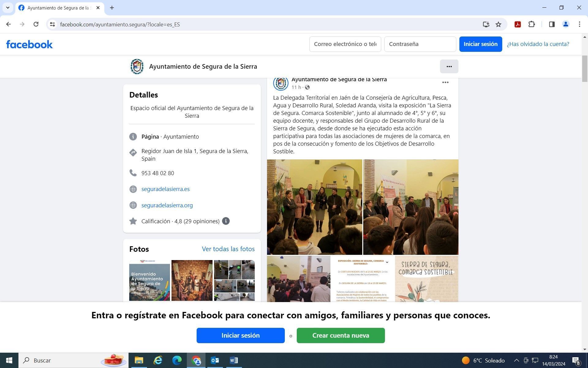This screenshot has height=368, width=588.
Task: Click Iniciar sesión in the header
Action: pos(481,44)
